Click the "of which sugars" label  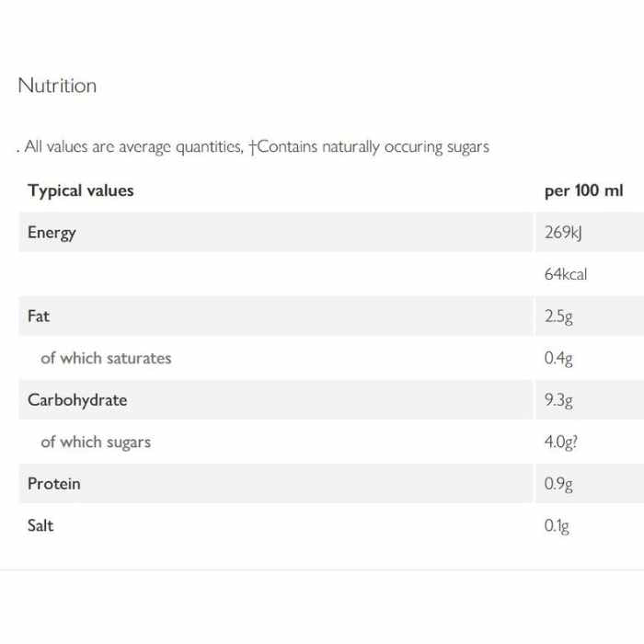click(96, 442)
